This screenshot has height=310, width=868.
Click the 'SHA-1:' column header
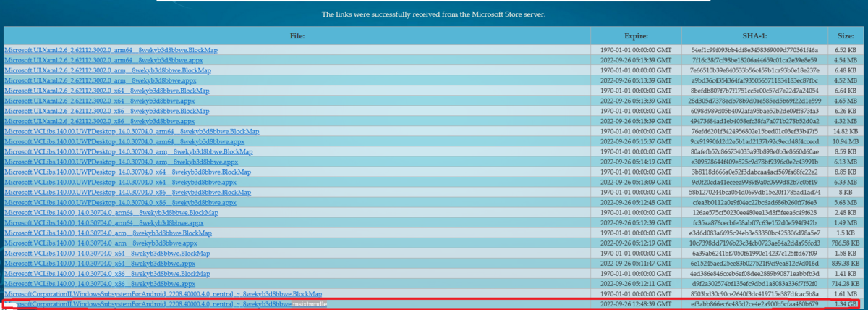pos(754,35)
